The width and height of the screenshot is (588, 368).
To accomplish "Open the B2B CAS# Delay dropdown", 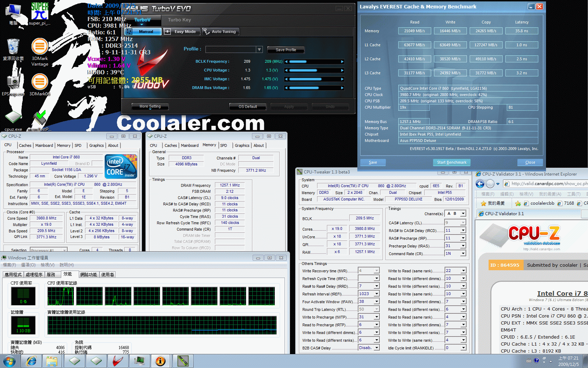I will point(377,348).
